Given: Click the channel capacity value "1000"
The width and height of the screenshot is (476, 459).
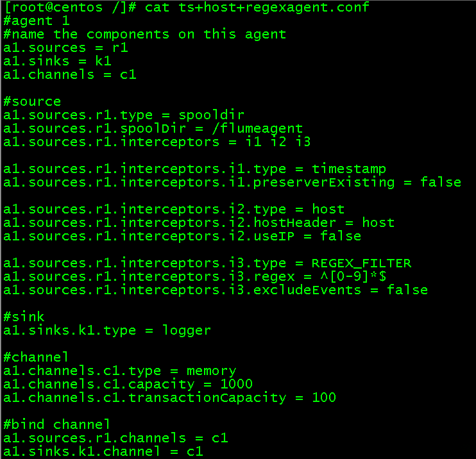Looking at the screenshot, I should coord(236,384).
